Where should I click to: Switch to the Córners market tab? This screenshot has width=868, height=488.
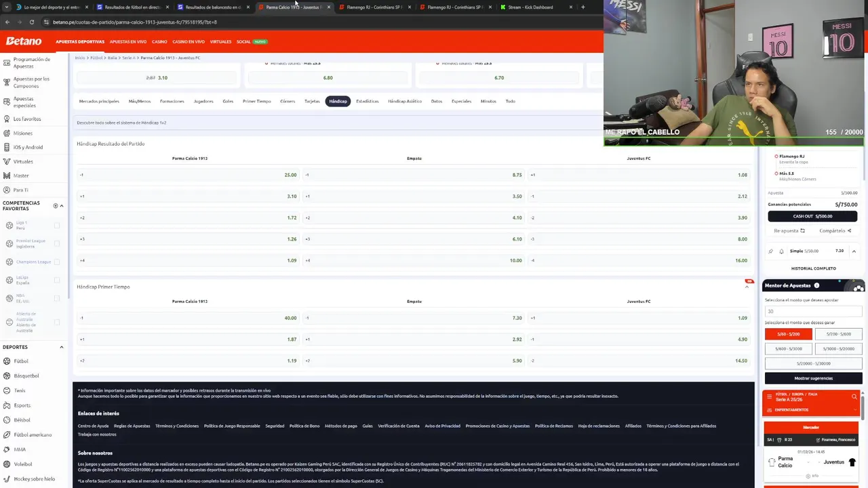[288, 101]
